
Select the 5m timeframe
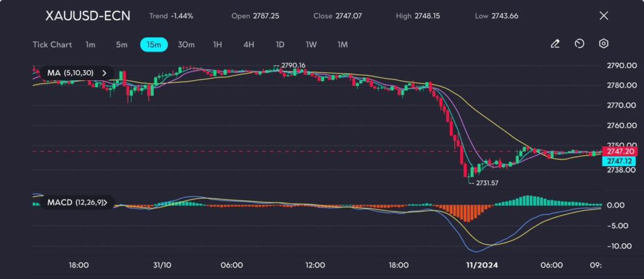121,45
